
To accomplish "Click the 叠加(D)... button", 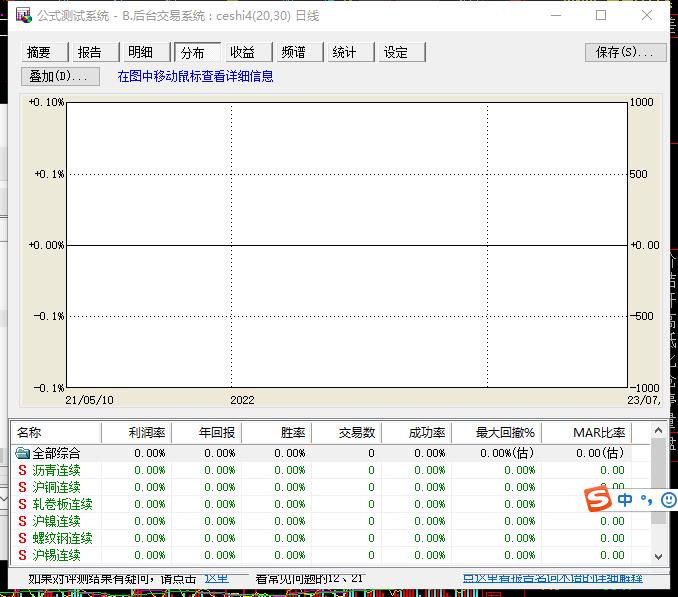I will click(x=60, y=77).
